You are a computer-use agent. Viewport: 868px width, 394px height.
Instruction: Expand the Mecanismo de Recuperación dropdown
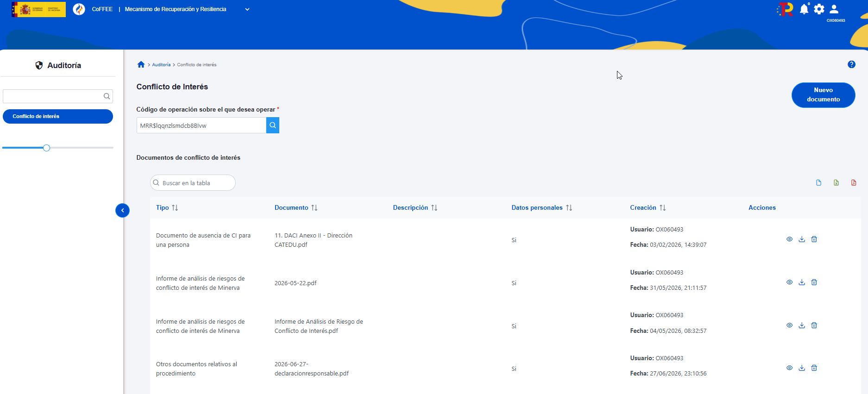(247, 9)
